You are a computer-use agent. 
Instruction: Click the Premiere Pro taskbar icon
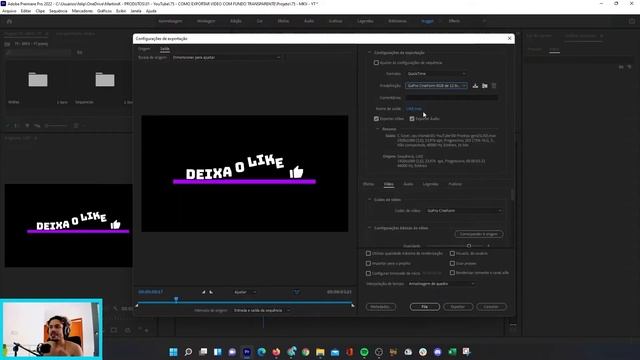[247, 352]
